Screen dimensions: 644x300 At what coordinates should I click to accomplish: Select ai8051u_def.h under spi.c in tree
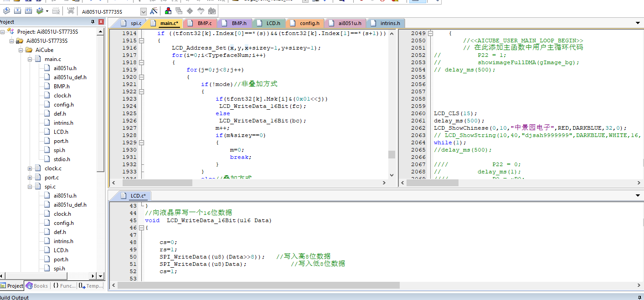pyautogui.click(x=70, y=205)
